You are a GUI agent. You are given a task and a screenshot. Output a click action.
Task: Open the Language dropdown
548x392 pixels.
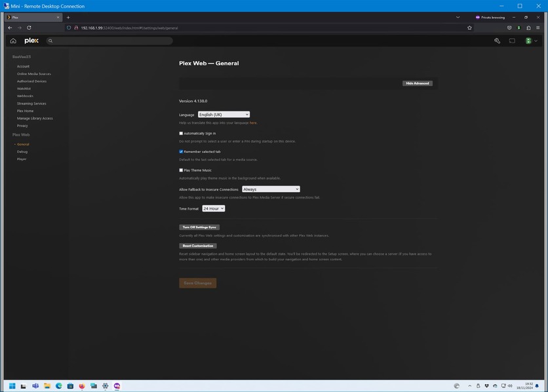click(224, 115)
